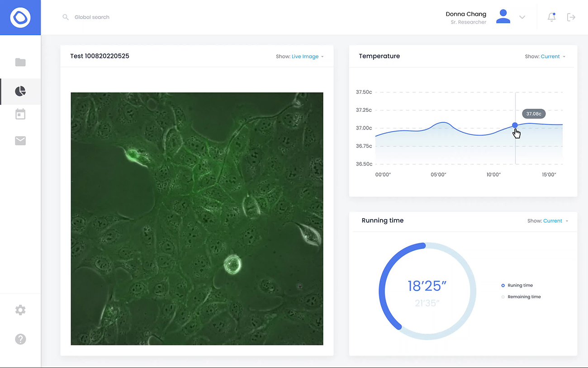Click the 15'00" time axis label
Viewport: 588px width, 368px height.
tap(549, 175)
